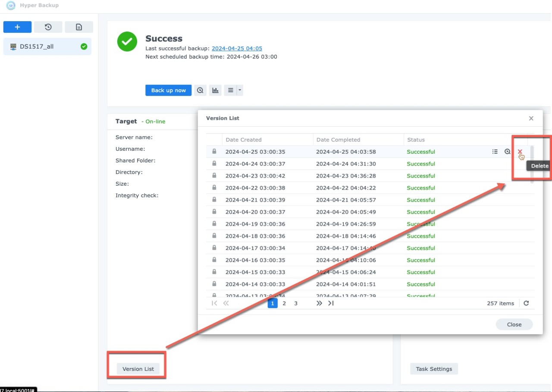Image resolution: width=552 pixels, height=392 pixels.
Task: Expand the task action menu dropdown arrow
Action: (240, 90)
